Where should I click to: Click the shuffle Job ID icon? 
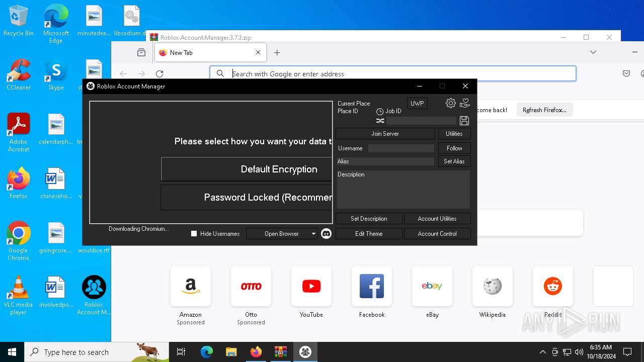(x=380, y=121)
